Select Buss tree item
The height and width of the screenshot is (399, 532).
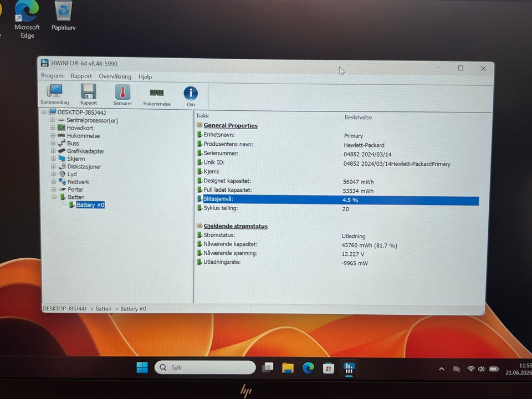[x=73, y=143]
